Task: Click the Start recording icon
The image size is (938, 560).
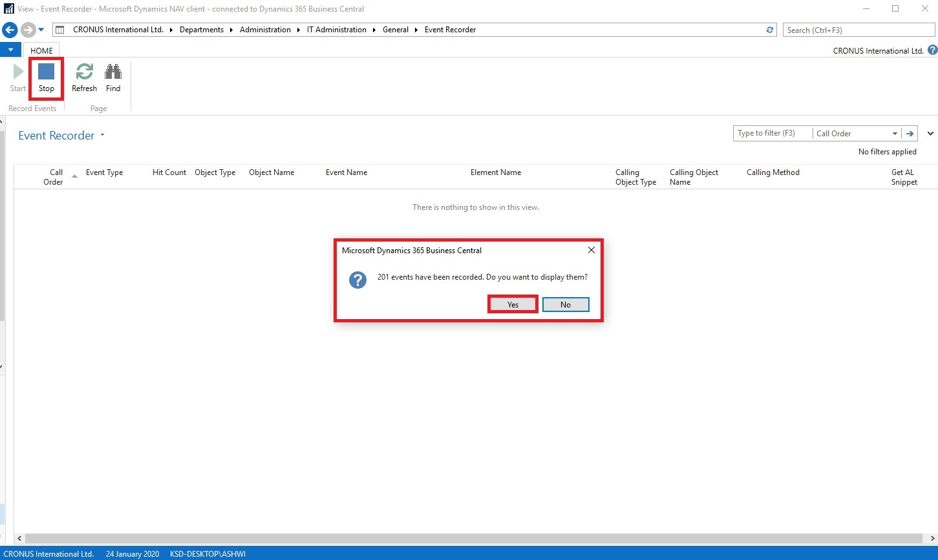Action: (18, 72)
